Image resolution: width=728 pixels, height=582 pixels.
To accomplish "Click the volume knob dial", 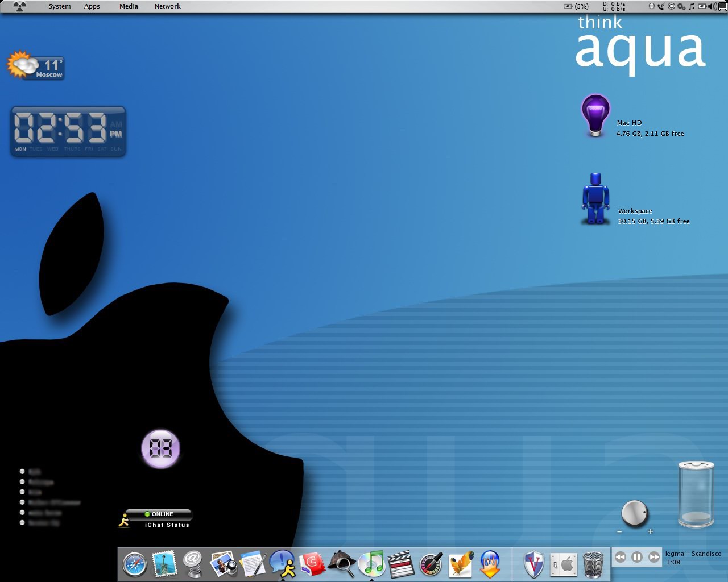I will click(x=634, y=513).
